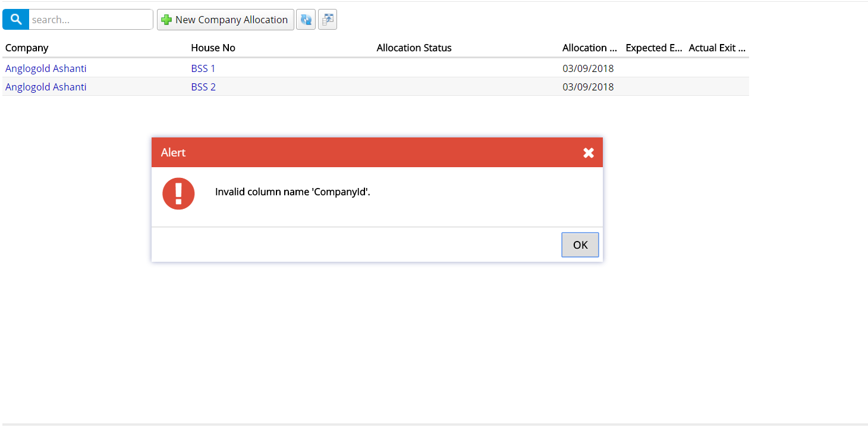
Task: Sort by the Company column header
Action: click(27, 48)
